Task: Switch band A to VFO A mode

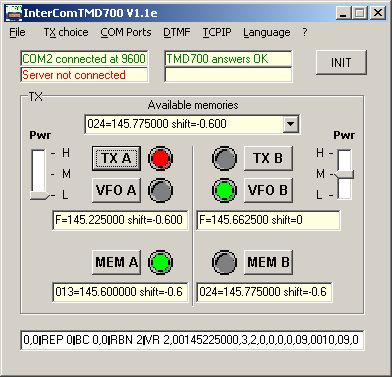Action: (x=116, y=190)
